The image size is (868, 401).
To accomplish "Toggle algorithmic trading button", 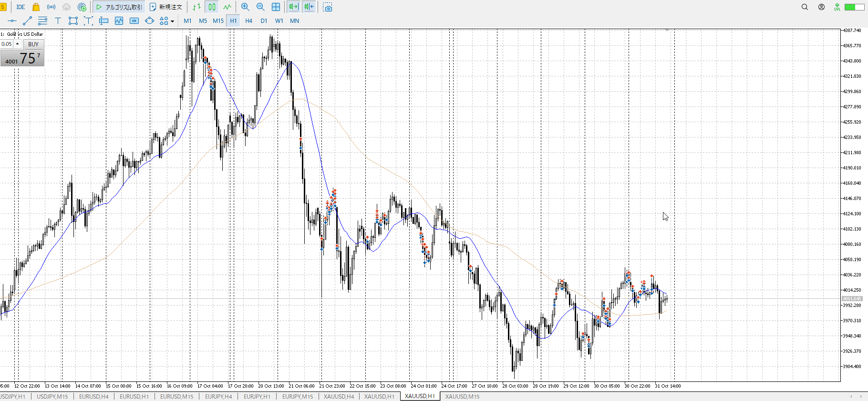I will click(119, 7).
